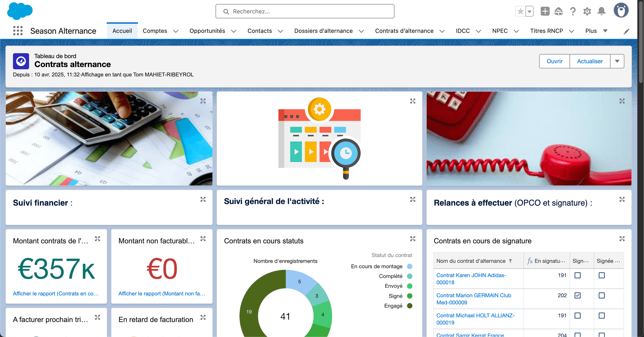This screenshot has height=337, width=644.
Task: Open the favorites list dropdown arrow
Action: click(x=530, y=11)
